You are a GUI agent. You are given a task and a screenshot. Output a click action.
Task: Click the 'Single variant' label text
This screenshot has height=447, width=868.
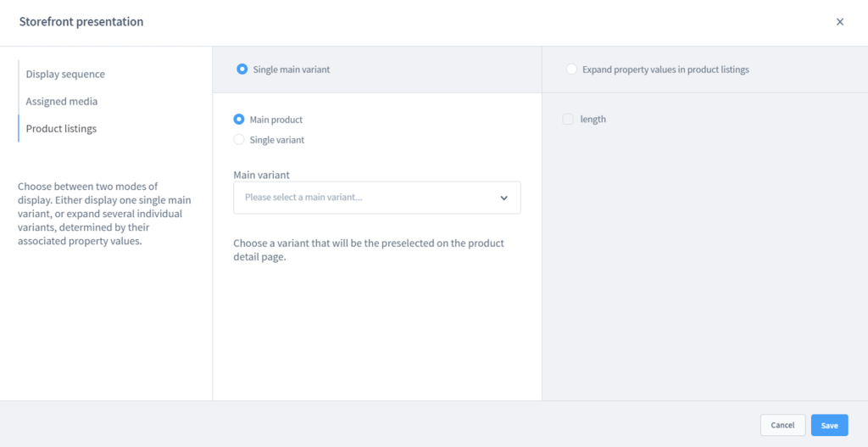[x=277, y=140]
